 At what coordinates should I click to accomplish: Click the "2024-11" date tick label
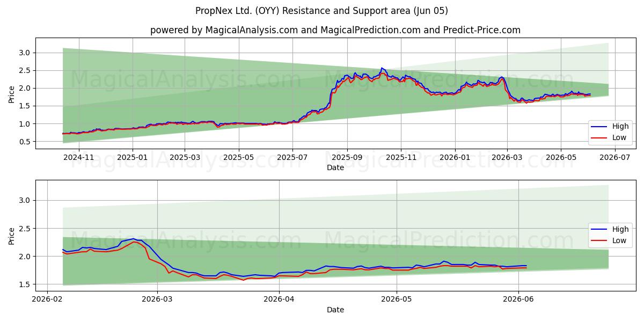[x=79, y=158]
